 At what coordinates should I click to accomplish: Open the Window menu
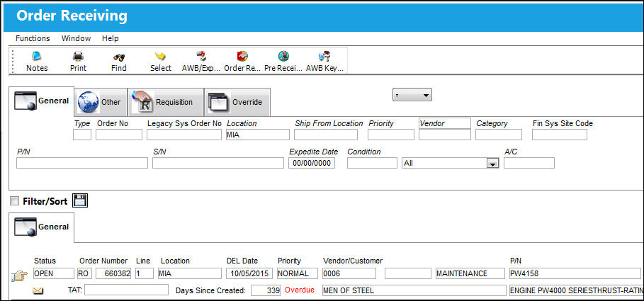click(76, 38)
